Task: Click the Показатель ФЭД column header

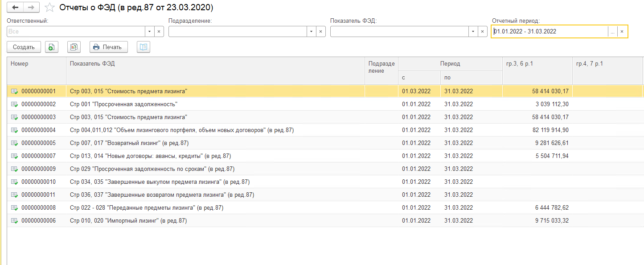Action: point(92,64)
